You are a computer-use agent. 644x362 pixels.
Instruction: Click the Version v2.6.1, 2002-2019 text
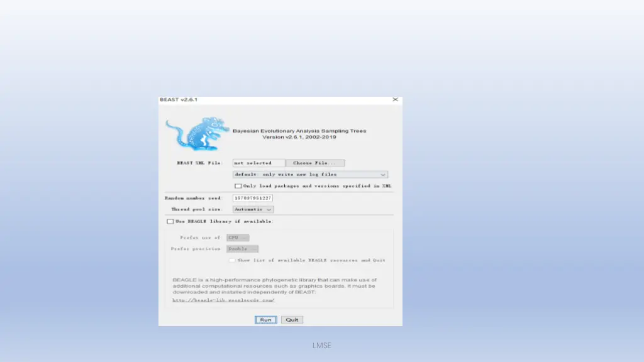[x=299, y=137]
